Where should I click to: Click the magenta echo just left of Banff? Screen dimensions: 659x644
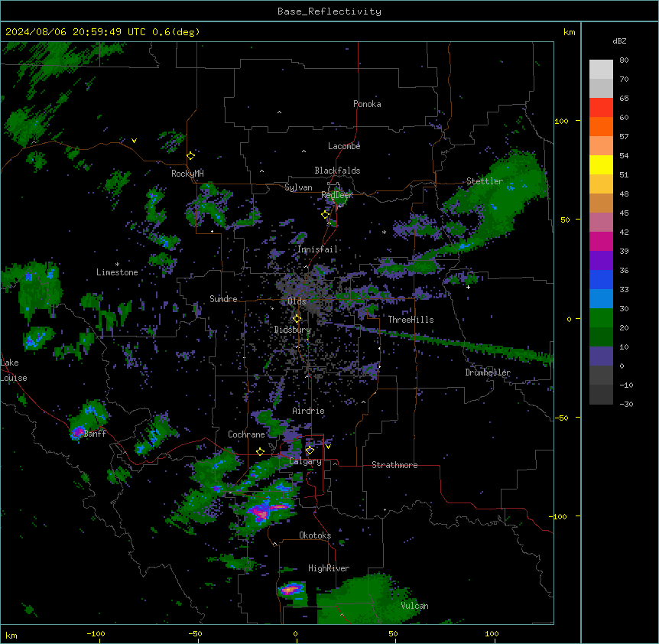(x=78, y=431)
